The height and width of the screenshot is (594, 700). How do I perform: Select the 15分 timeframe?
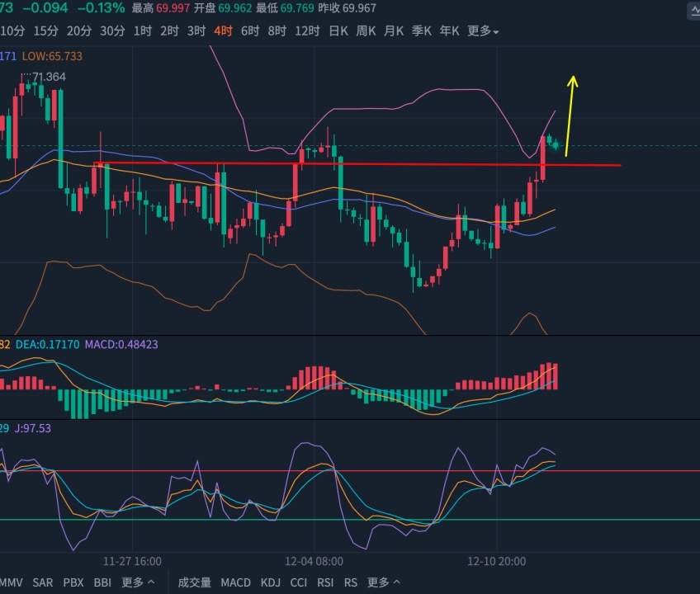pyautogui.click(x=46, y=31)
